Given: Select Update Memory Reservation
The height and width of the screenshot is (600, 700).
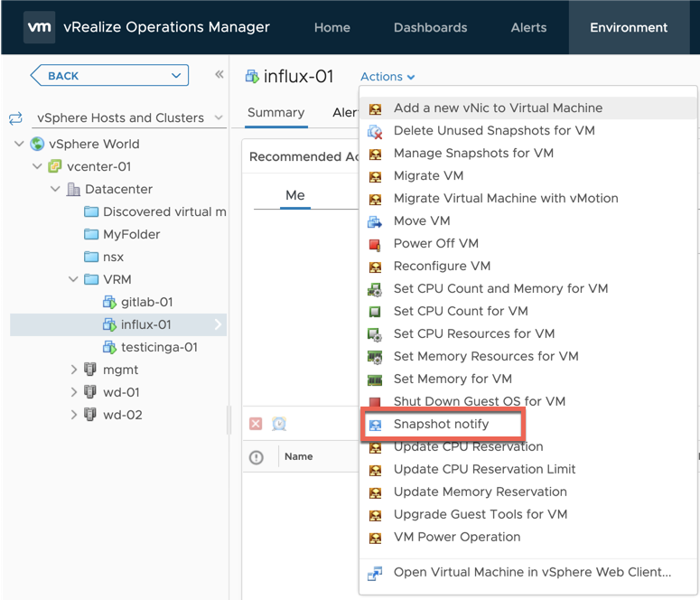Looking at the screenshot, I should (x=527, y=492).
